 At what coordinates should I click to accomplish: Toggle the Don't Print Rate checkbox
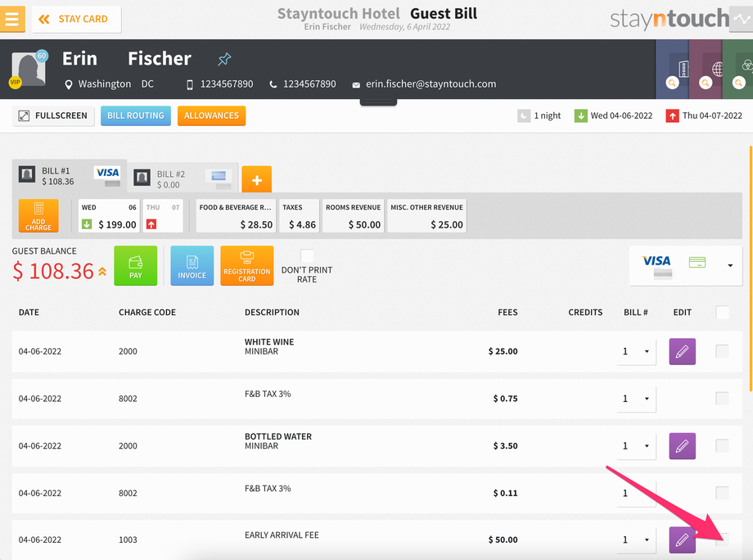click(307, 255)
